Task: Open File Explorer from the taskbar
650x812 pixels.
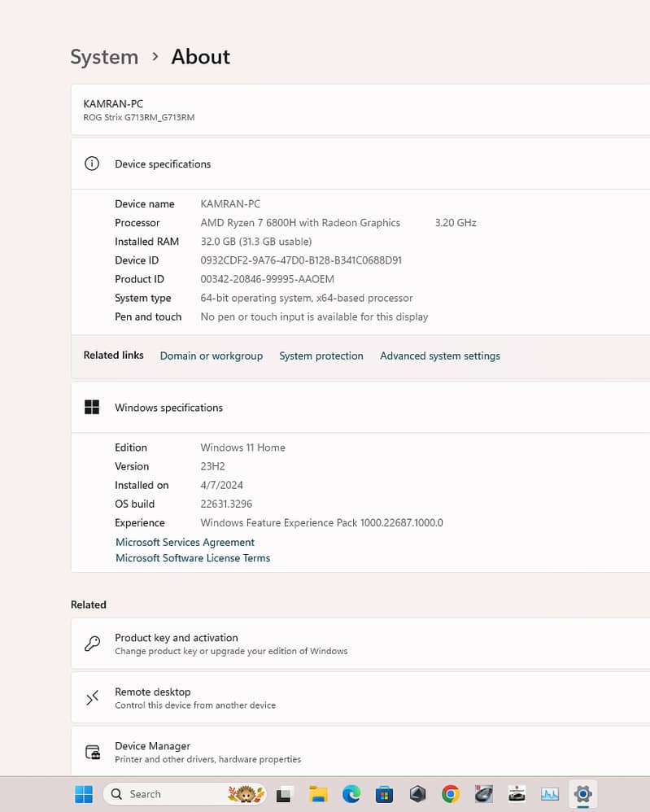Action: (318, 794)
